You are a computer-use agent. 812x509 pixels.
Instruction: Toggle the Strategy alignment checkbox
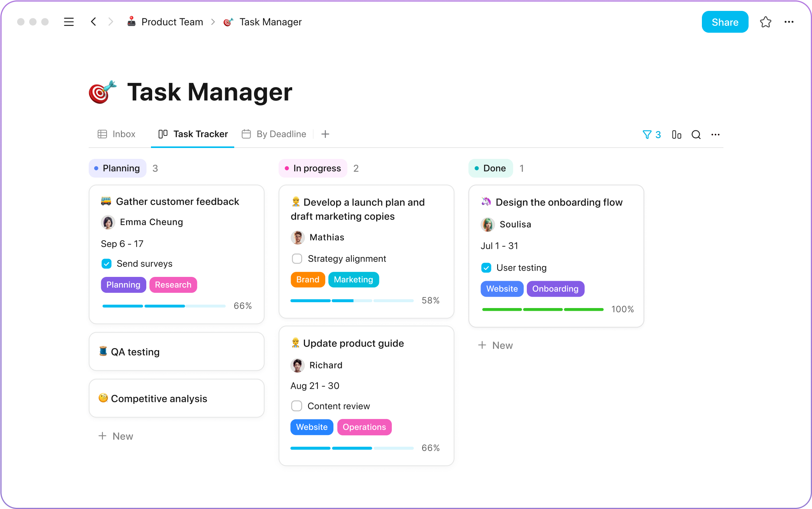click(296, 259)
